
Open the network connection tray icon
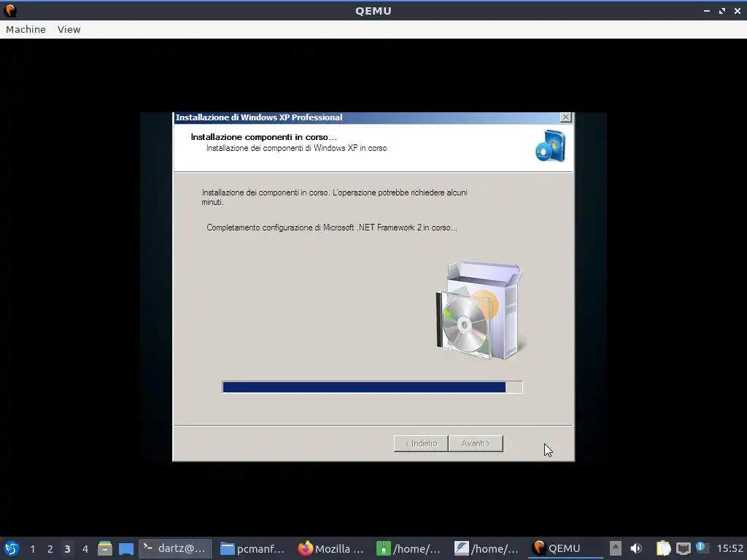pos(683,548)
